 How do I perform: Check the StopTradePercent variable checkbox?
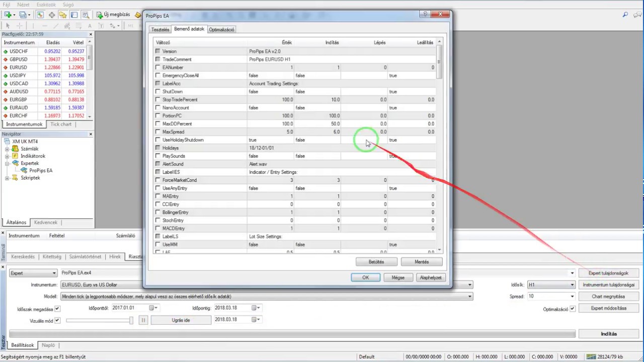[x=158, y=100]
